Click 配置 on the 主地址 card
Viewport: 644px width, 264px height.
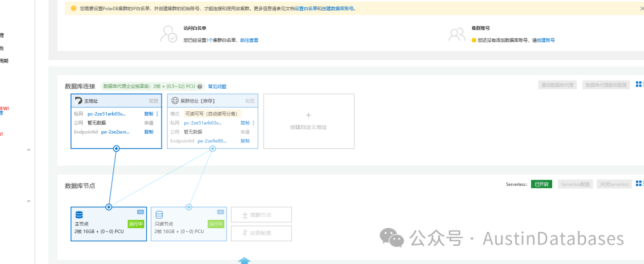[x=154, y=101]
